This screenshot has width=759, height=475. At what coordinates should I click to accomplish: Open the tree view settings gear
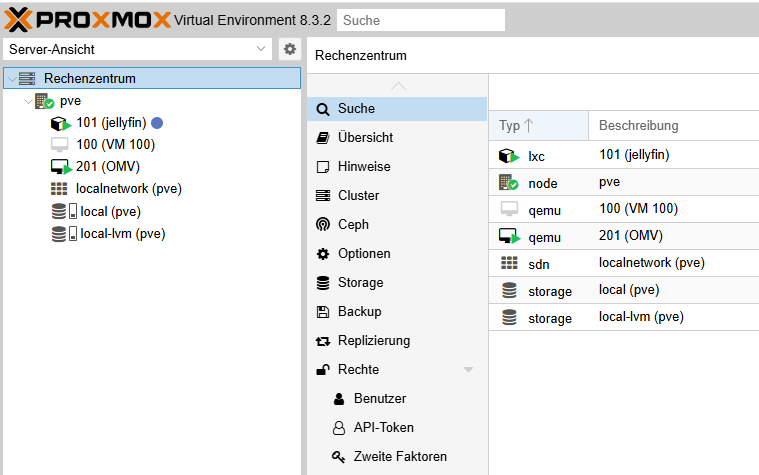[289, 49]
